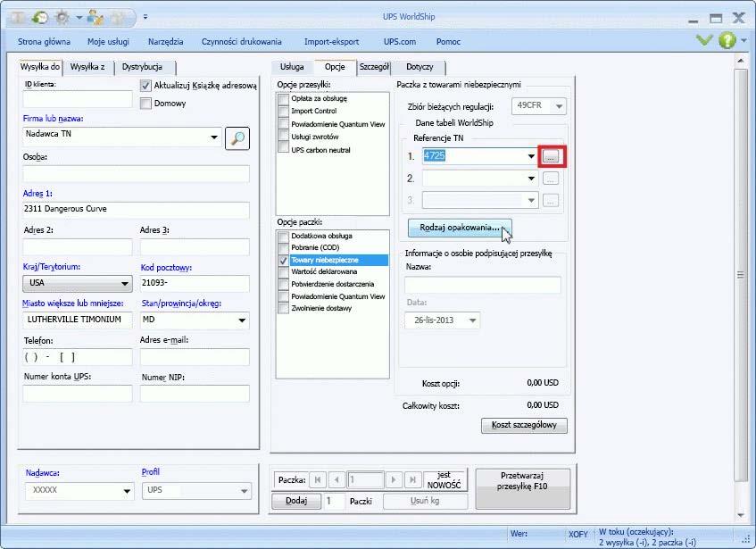Click the magnifier address search button
756x549 pixels.
pyautogui.click(x=237, y=138)
